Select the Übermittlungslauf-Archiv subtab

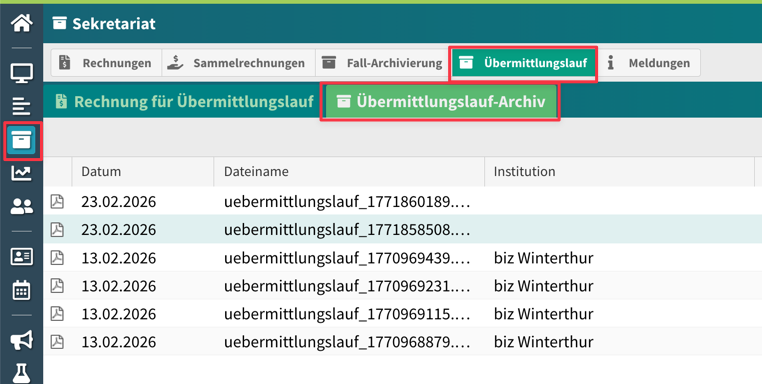441,102
